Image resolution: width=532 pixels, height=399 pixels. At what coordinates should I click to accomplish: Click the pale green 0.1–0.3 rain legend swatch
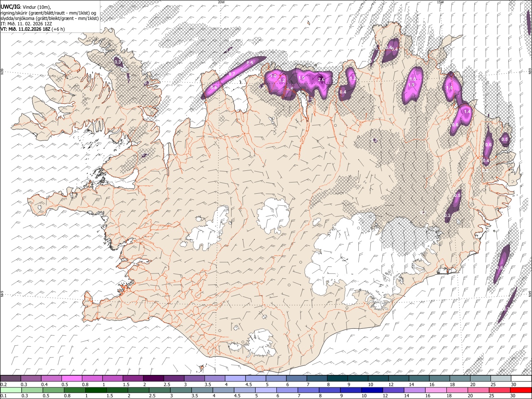point(11,390)
